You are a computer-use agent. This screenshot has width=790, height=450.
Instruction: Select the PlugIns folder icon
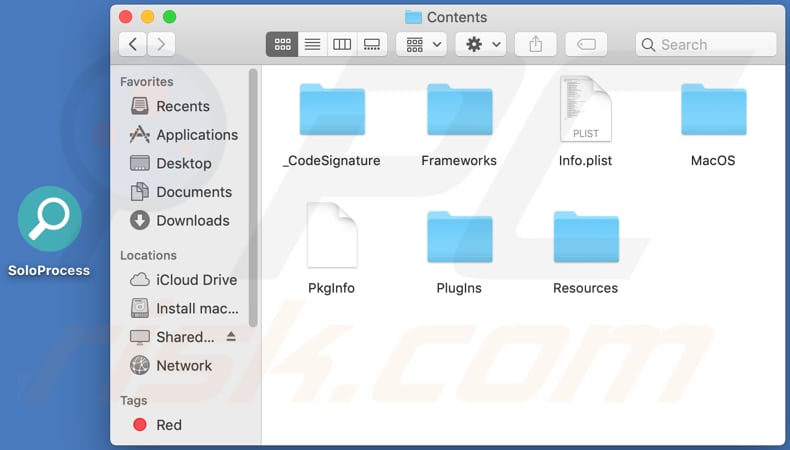click(459, 237)
